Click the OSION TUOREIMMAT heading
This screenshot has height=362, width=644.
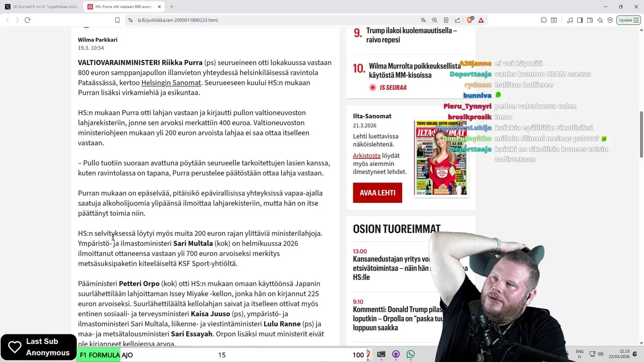pyautogui.click(x=396, y=229)
